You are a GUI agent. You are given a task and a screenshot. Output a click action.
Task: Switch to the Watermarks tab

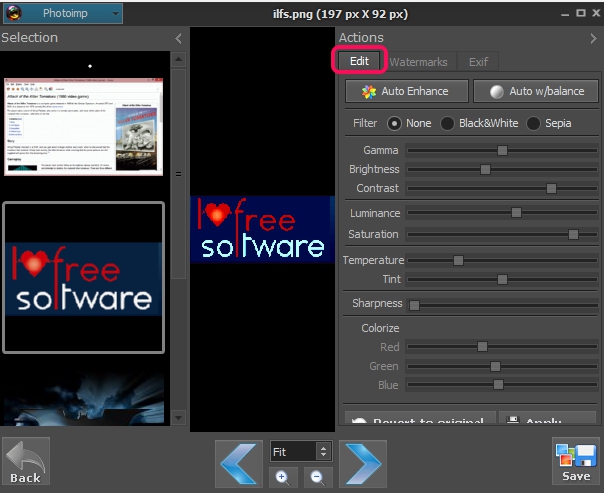[418, 62]
